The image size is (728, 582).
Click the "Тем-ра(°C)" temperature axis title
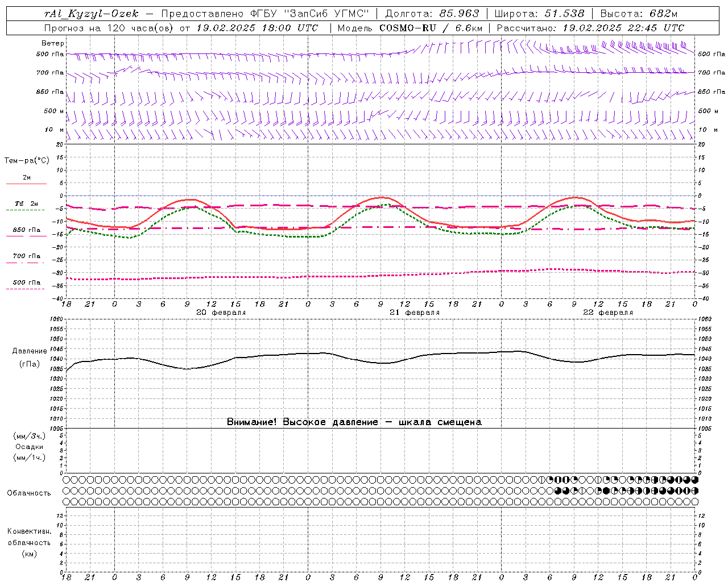(27, 161)
